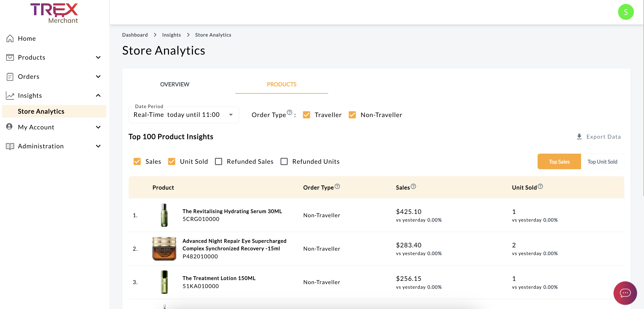Open the chat support bubble

tap(625, 293)
